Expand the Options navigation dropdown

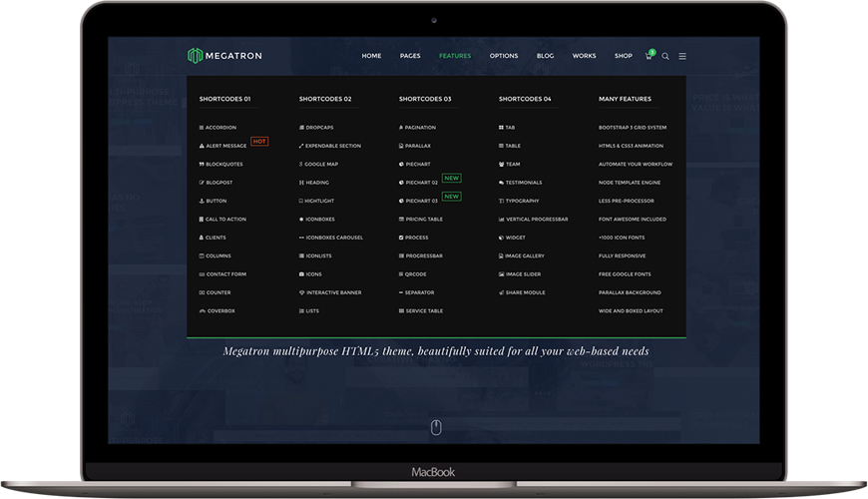(504, 56)
